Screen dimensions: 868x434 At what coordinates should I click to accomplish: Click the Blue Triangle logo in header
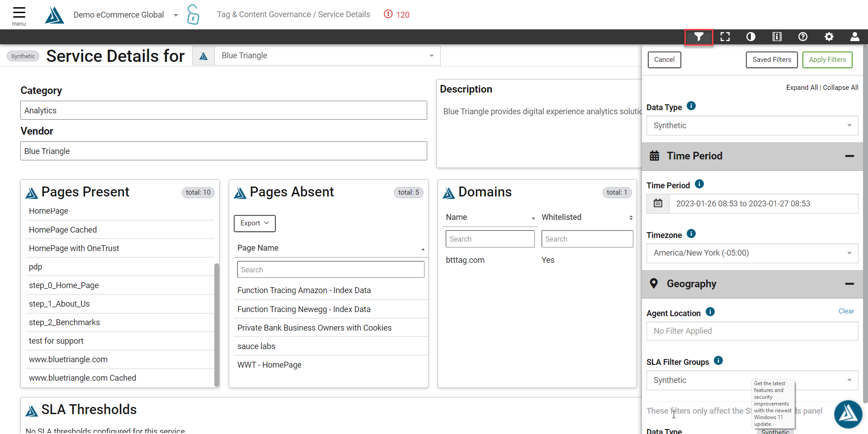[54, 15]
